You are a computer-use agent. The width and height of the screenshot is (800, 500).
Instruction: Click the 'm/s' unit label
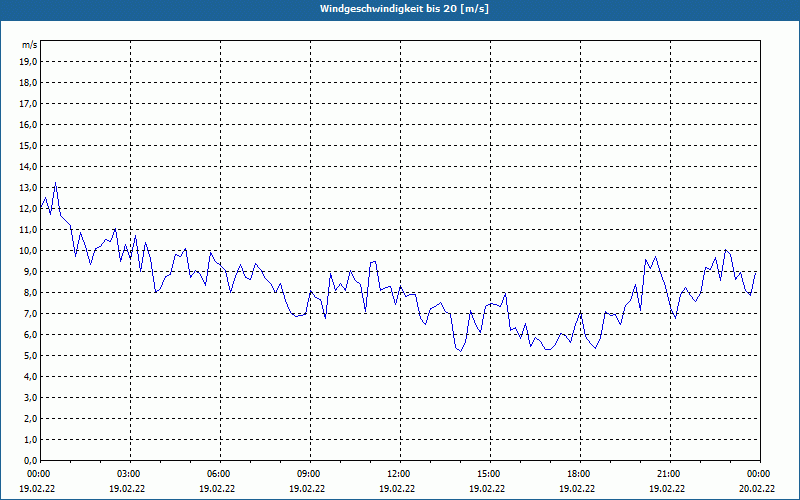coord(30,45)
